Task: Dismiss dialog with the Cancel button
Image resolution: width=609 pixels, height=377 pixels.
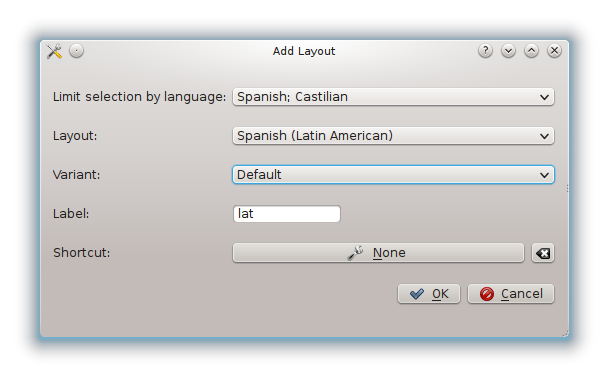Action: click(511, 294)
